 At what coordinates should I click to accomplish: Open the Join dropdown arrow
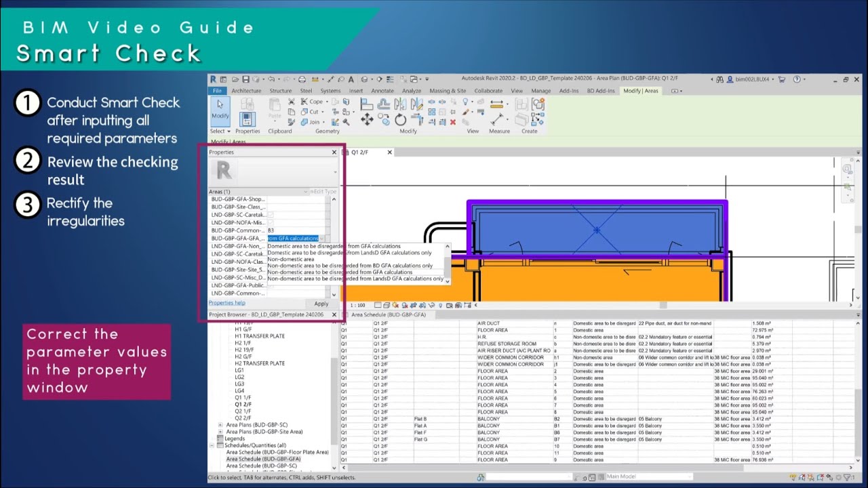pyautogui.click(x=323, y=122)
